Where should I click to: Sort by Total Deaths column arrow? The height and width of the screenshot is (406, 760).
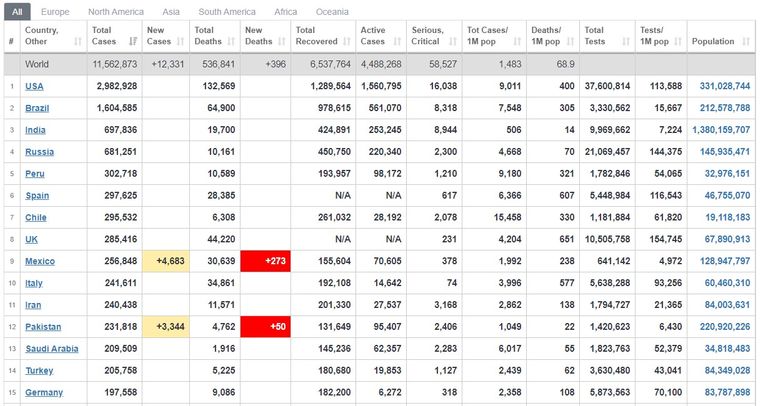(x=232, y=42)
